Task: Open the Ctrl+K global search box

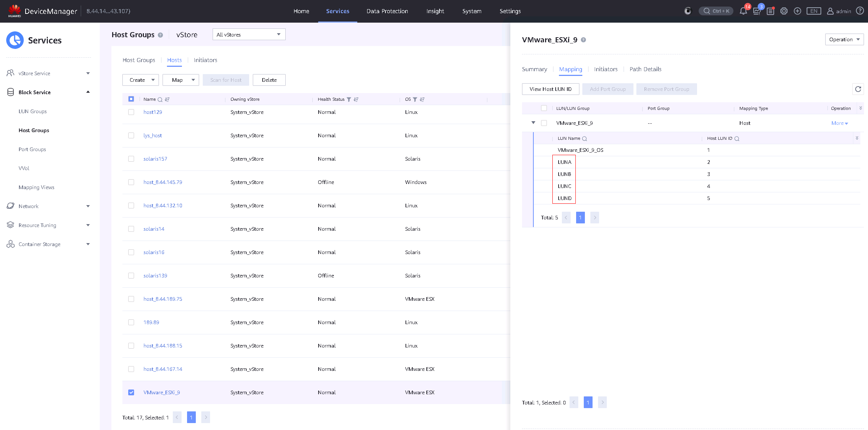Action: 716,11
